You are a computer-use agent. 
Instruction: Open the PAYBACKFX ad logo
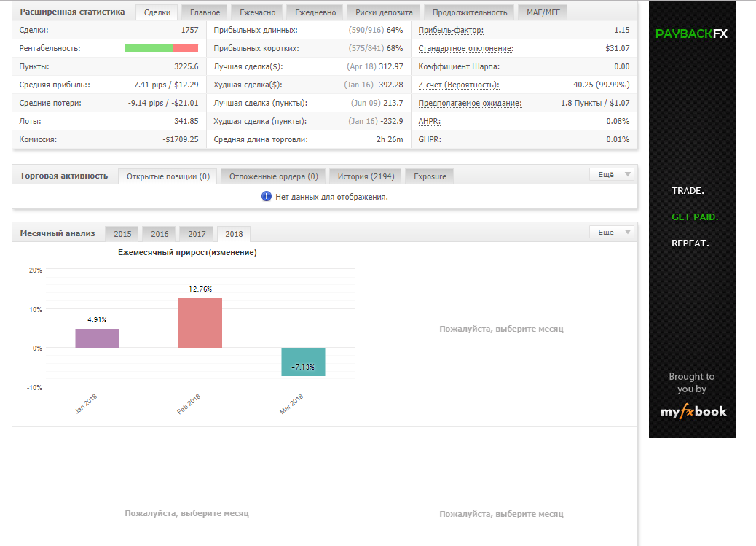tap(691, 34)
